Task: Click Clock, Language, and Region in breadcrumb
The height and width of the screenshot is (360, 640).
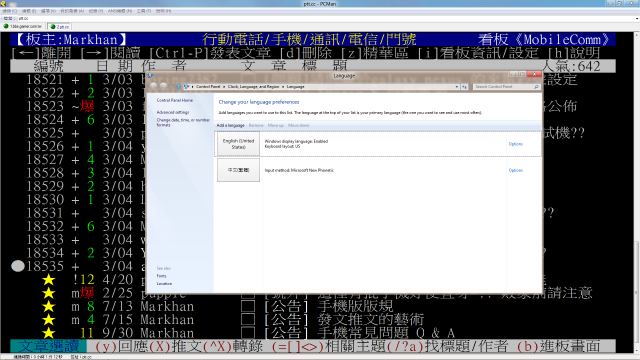Action: [253, 87]
